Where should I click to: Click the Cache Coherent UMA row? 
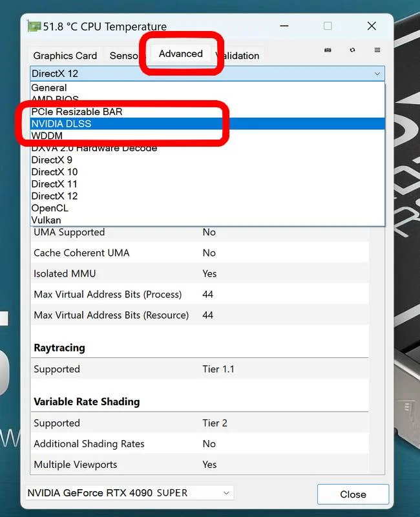(200, 253)
